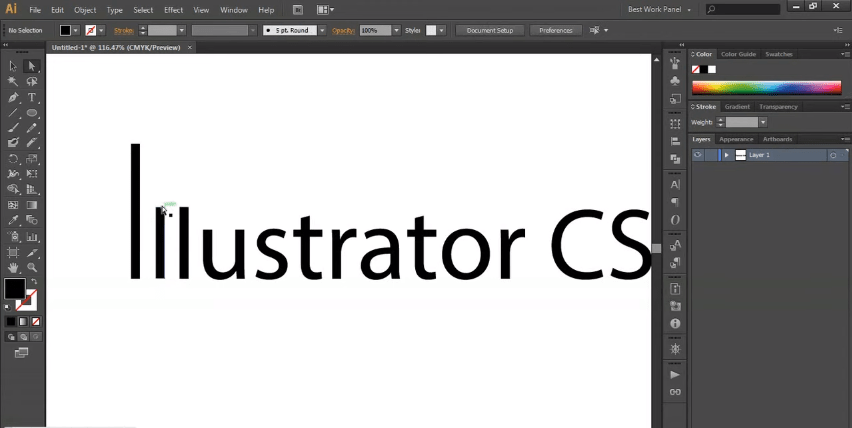Expand Layer 1 disclosure triangle

pos(726,155)
